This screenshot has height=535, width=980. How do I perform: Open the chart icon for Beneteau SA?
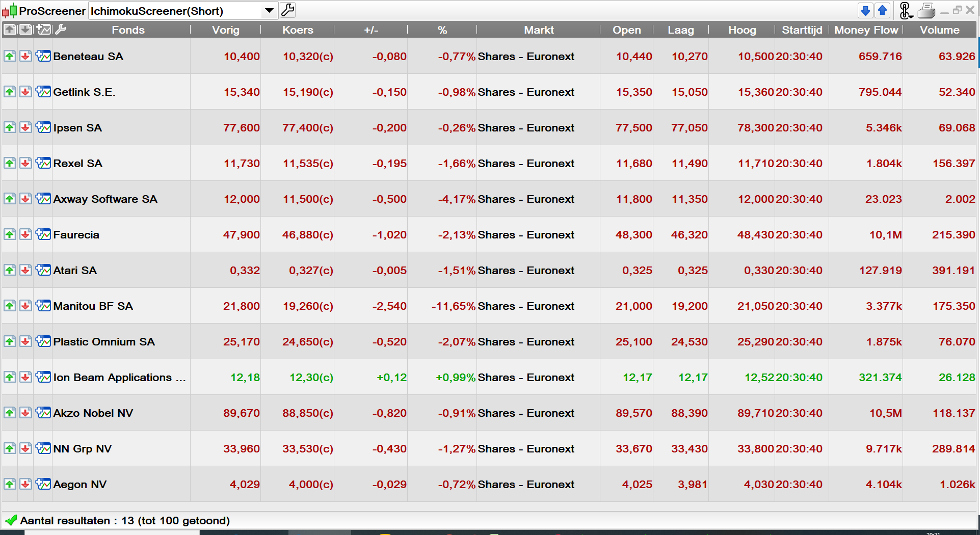(x=44, y=56)
